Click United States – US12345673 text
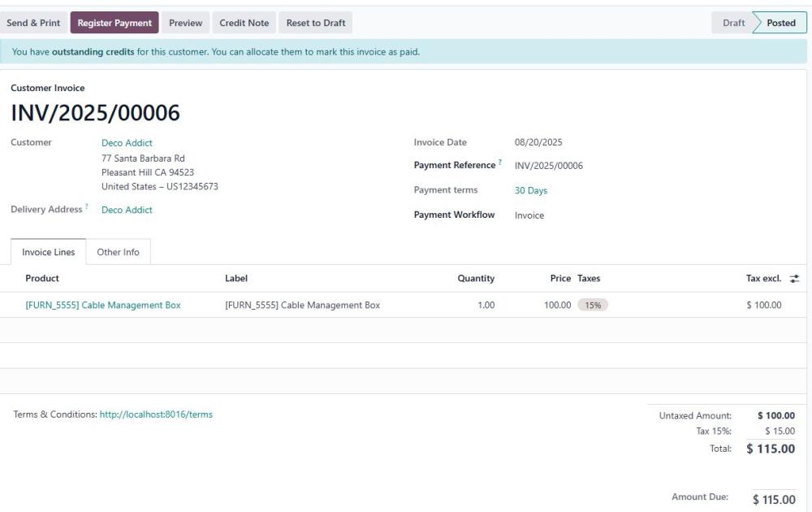This screenshot has height=512, width=812. click(159, 186)
